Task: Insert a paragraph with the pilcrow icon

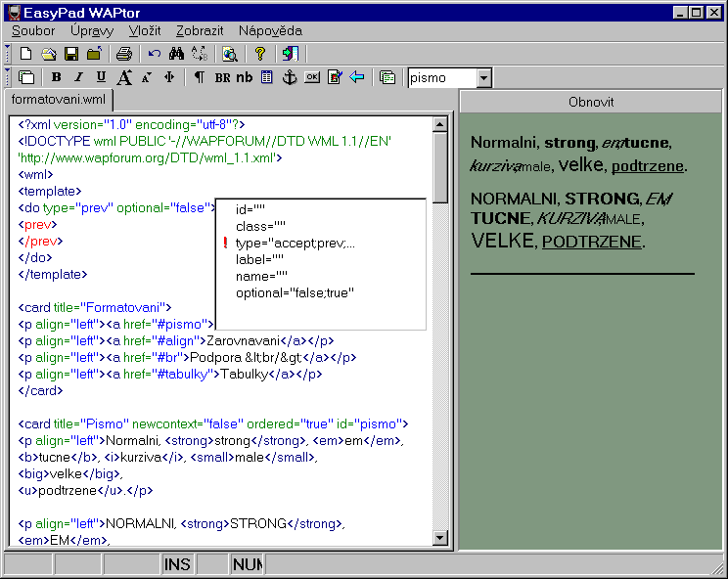Action: coord(200,77)
